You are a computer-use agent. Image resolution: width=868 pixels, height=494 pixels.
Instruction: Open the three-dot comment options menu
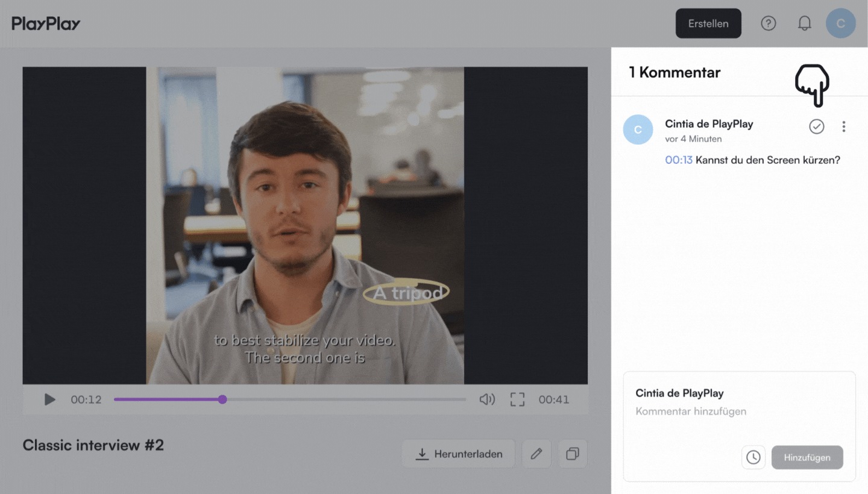click(843, 127)
